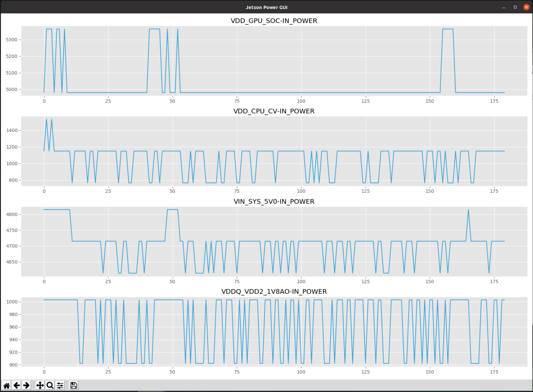Go forward to the next plot view
The width and height of the screenshot is (533, 392).
click(x=26, y=385)
